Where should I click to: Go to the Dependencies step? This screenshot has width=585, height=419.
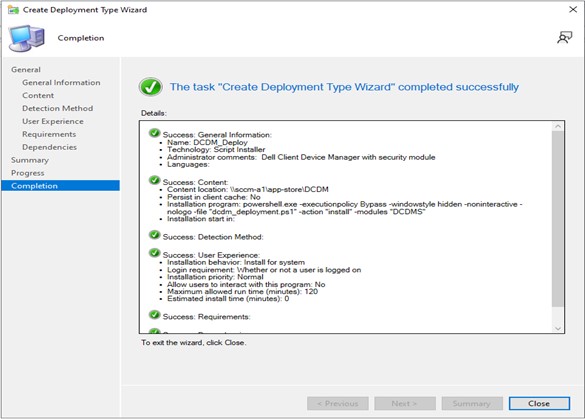[49, 147]
